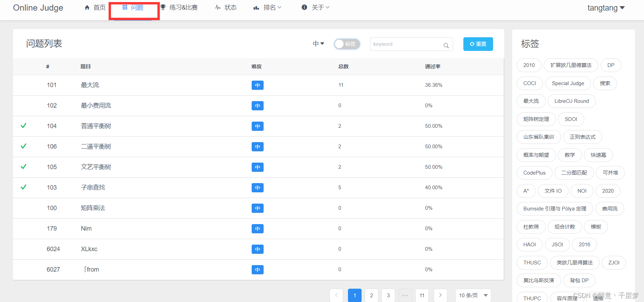The image size is (644, 302).
Task: Click the Online Judge site title
Action: pos(38,8)
